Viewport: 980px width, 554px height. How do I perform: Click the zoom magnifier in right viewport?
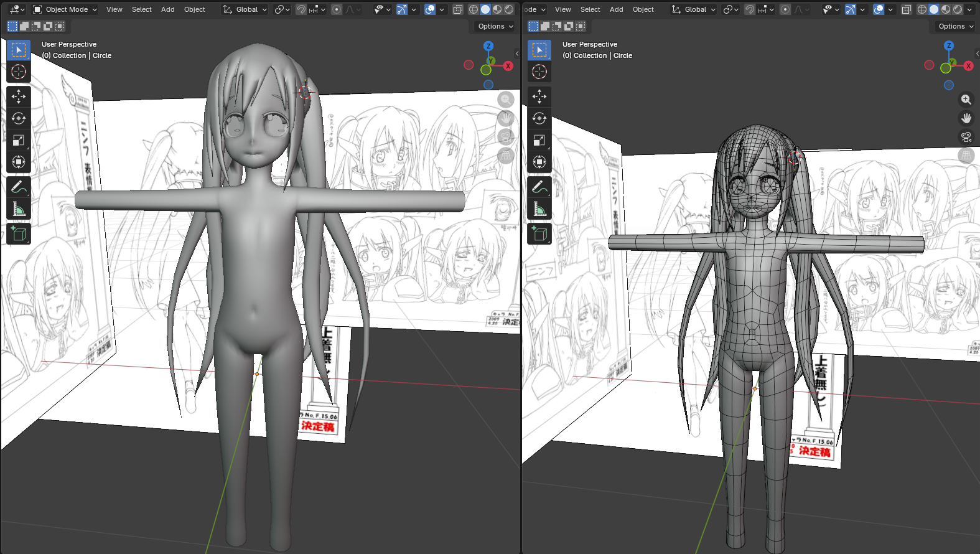point(966,100)
